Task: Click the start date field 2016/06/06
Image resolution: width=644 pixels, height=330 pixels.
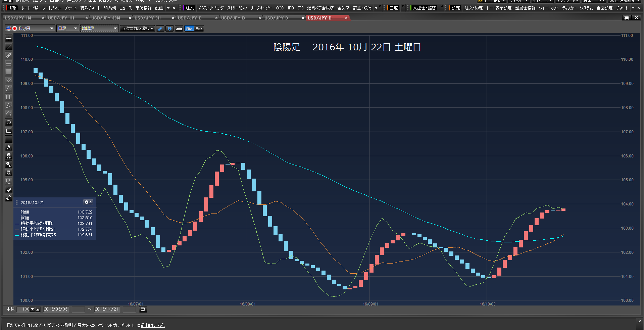Action: [x=56, y=309]
